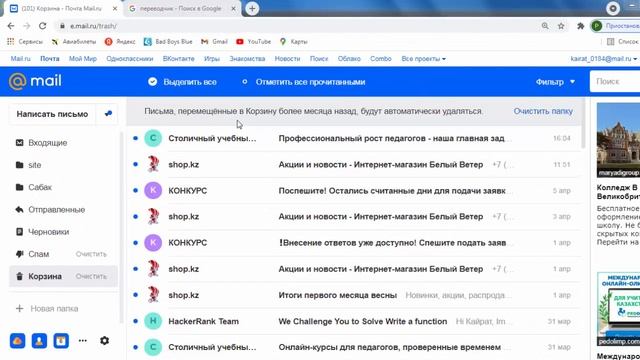Open email Профессиональный рост педагогов
Image resolution: width=640 pixels, height=360 pixels.
pyautogui.click(x=392, y=138)
